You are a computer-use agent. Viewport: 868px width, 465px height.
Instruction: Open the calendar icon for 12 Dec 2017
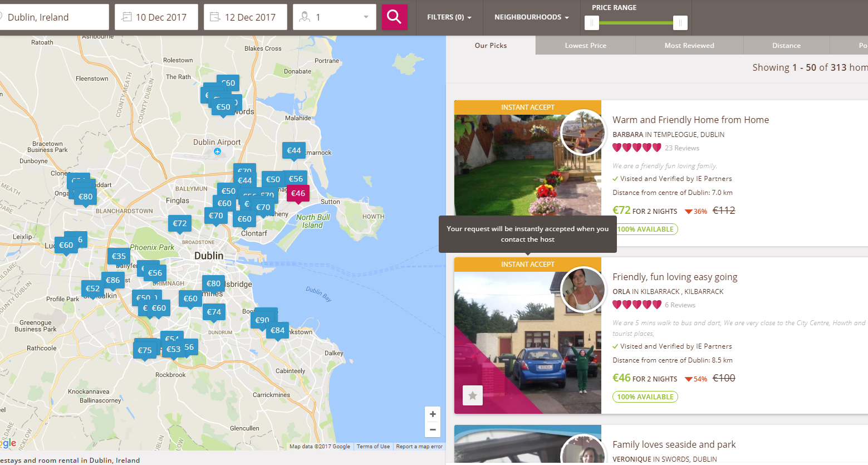tap(215, 17)
